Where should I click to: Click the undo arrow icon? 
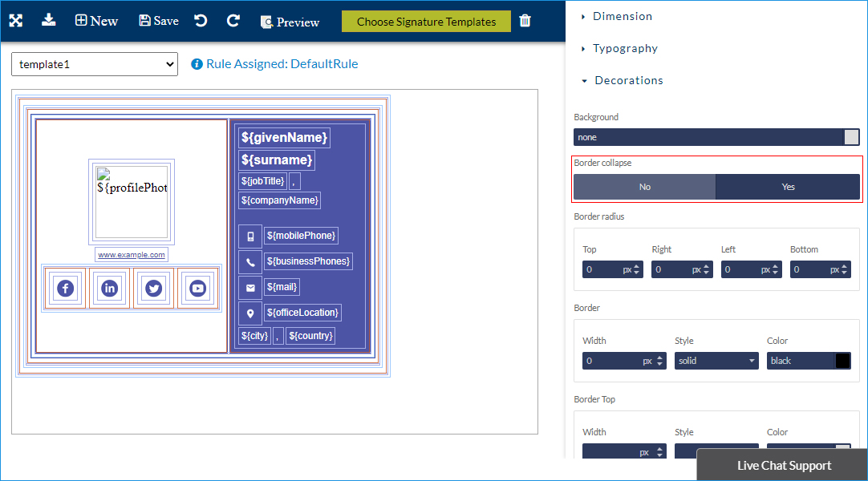[201, 21]
